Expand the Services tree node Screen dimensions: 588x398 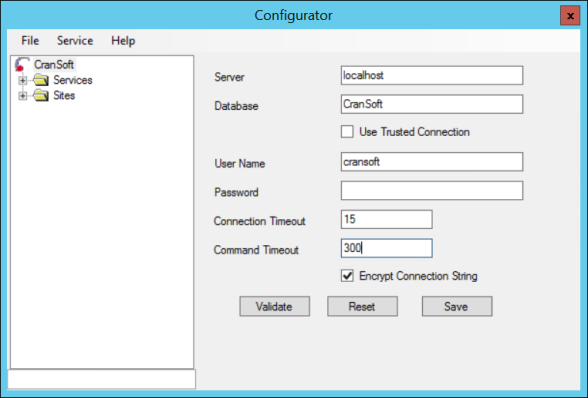pyautogui.click(x=22, y=80)
